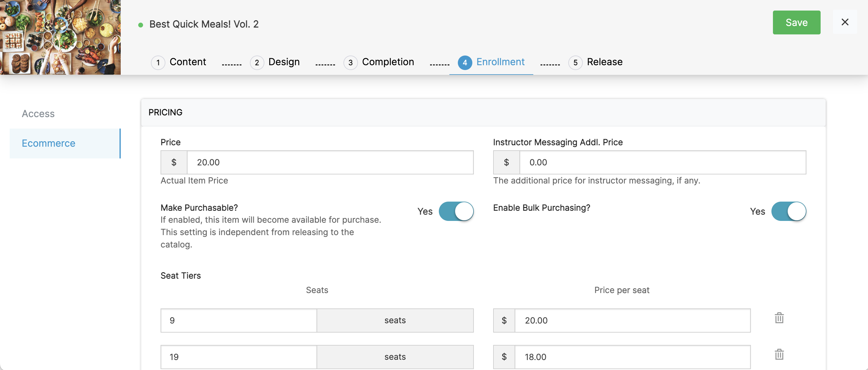Edit the 9 seats count field

point(238,321)
